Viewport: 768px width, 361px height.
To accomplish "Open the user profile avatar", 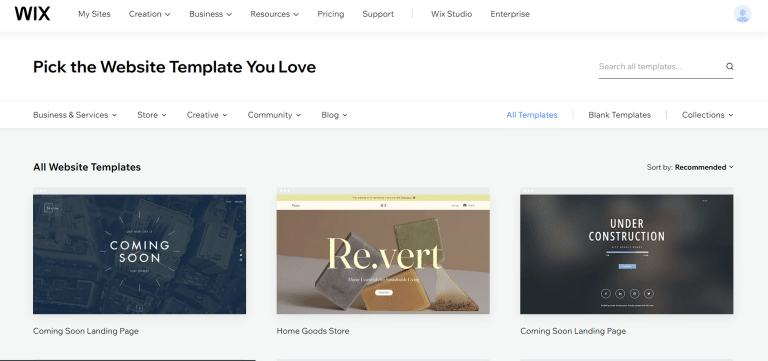I will [x=743, y=14].
